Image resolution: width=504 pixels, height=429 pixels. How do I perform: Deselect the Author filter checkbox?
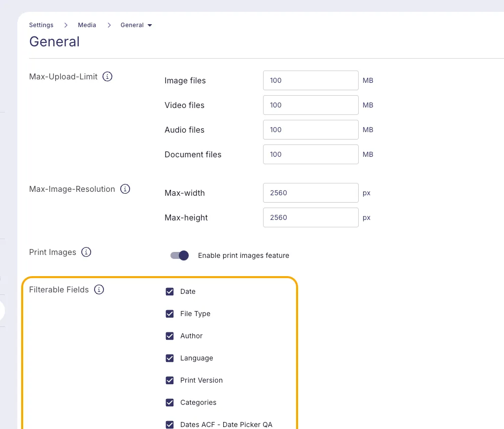169,336
